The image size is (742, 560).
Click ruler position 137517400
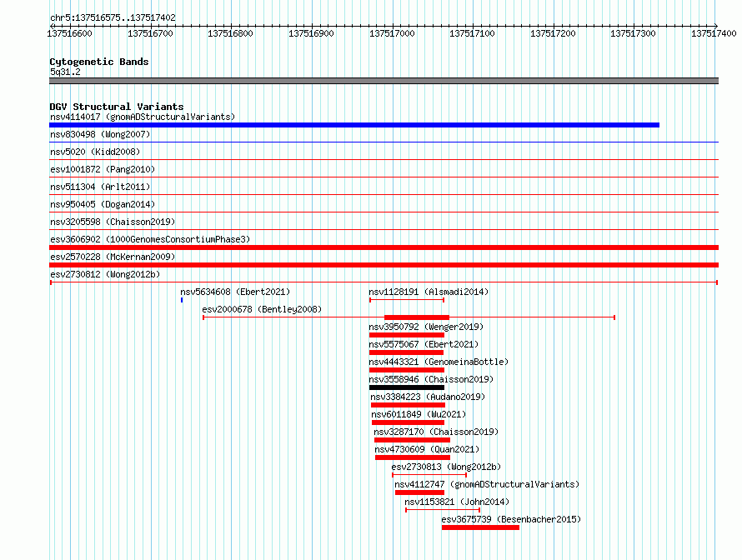pos(714,33)
